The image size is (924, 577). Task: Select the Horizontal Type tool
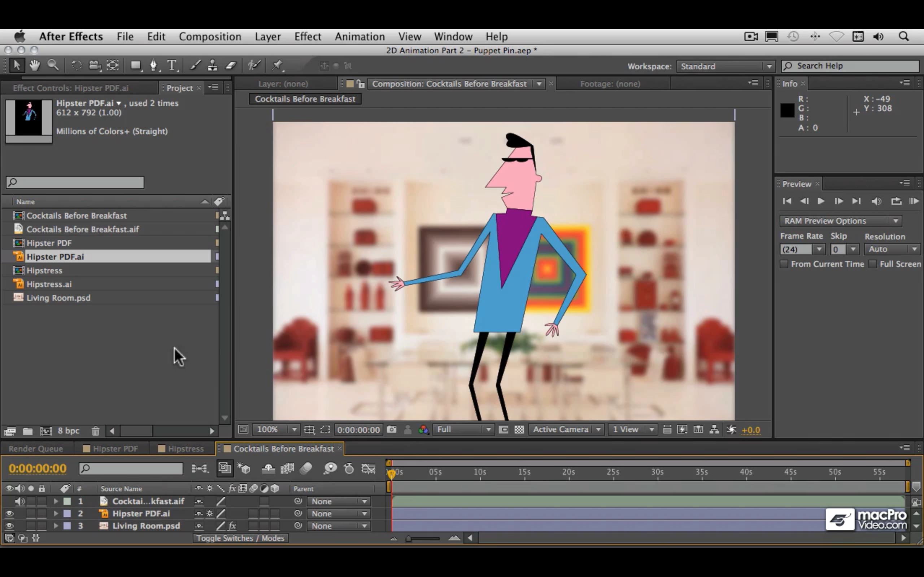click(173, 65)
